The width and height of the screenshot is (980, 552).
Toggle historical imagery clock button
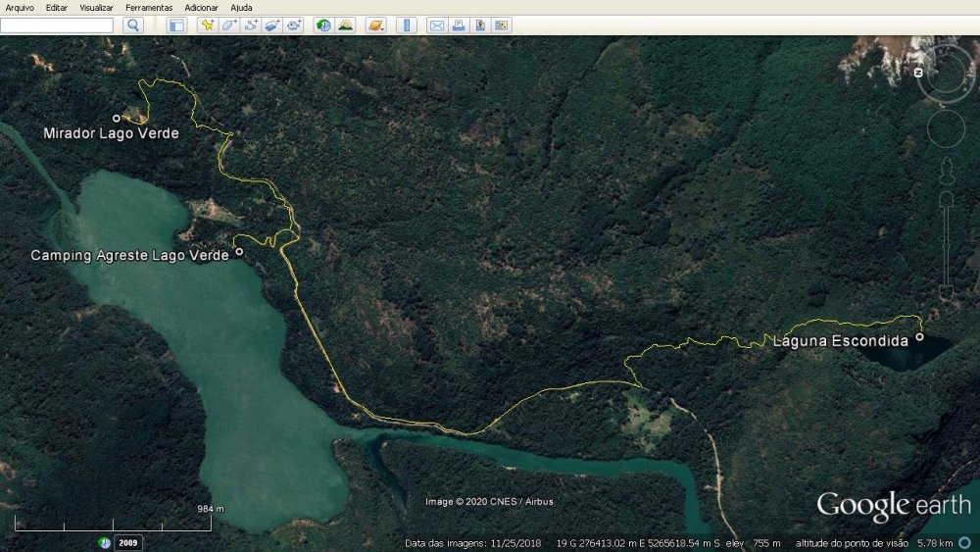323,25
